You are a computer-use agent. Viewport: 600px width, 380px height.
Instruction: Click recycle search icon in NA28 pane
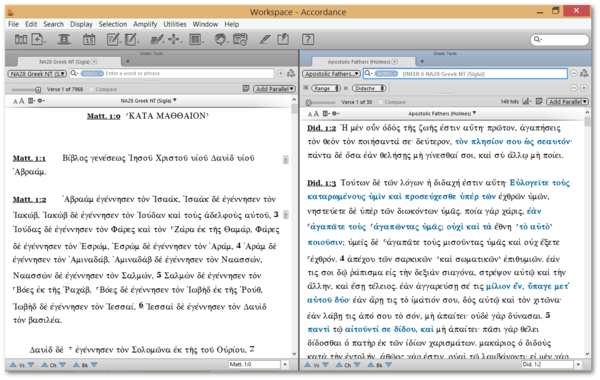(291, 73)
